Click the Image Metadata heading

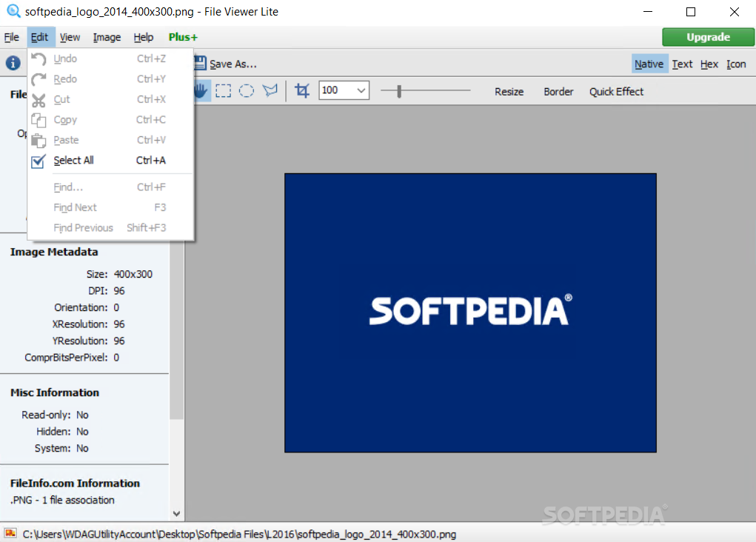54,252
